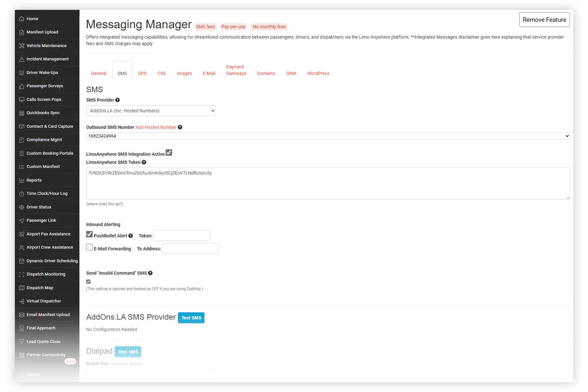Switch to the GPS tab

point(142,73)
